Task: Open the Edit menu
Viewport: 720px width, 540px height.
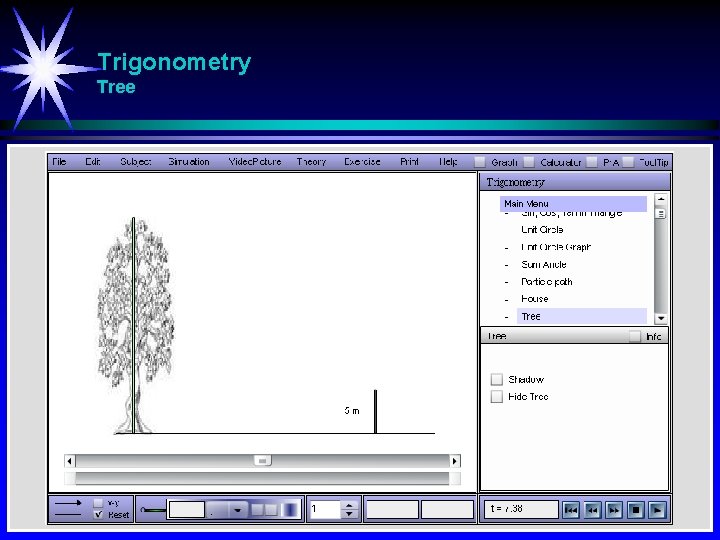Action: [93, 162]
